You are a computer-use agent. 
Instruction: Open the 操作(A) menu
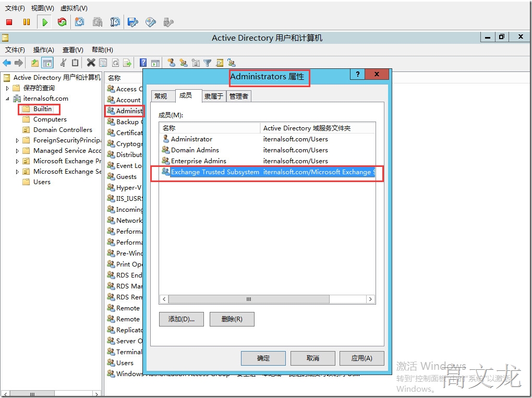coord(43,50)
